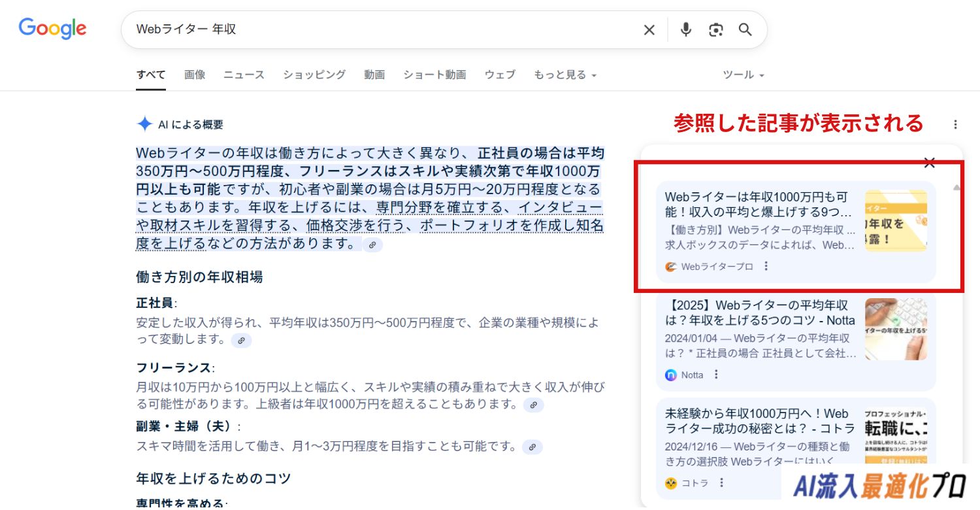Click the magnifying glass search button

click(745, 30)
